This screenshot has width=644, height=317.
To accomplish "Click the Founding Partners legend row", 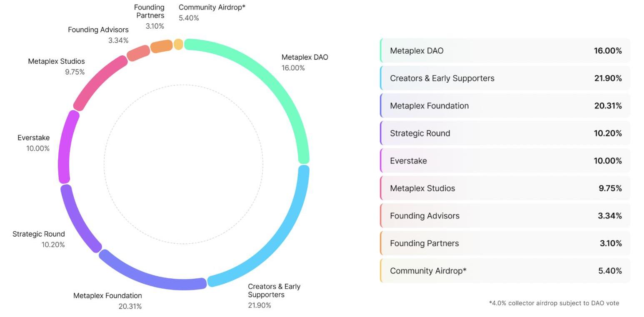I will [x=505, y=243].
